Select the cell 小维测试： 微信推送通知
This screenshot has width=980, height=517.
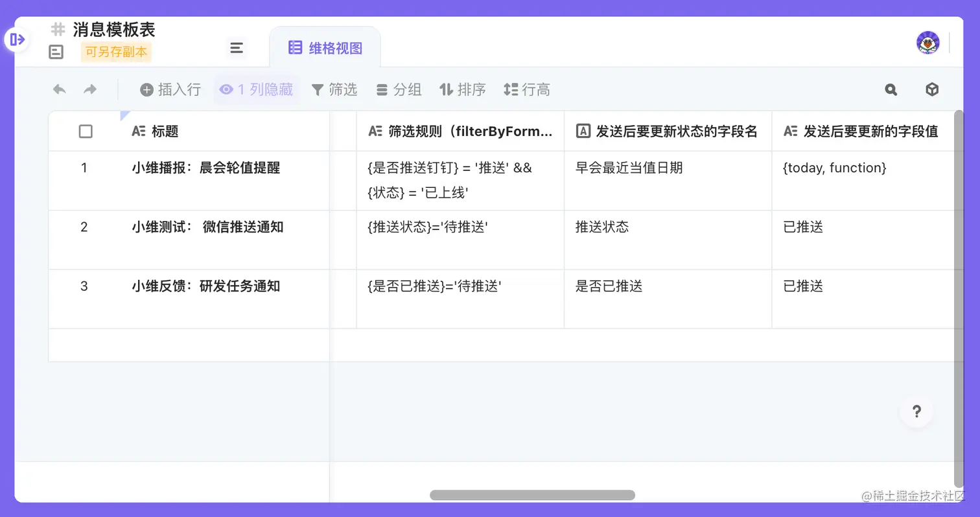(225, 240)
